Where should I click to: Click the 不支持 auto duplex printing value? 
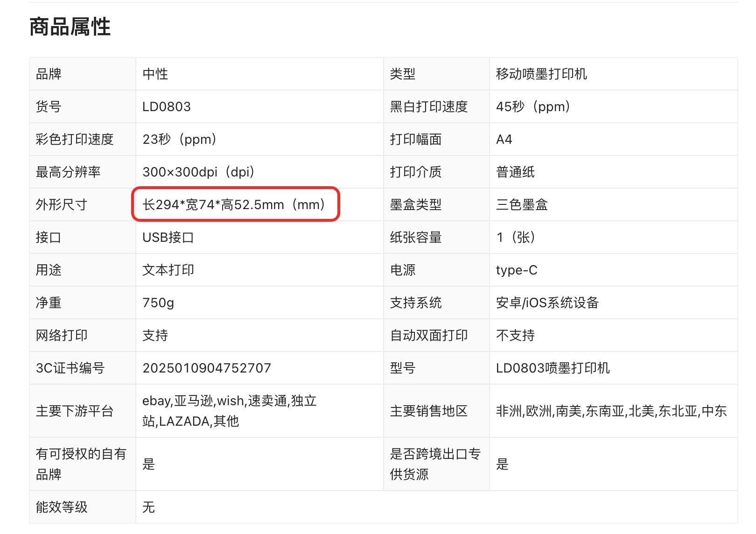tap(515, 336)
